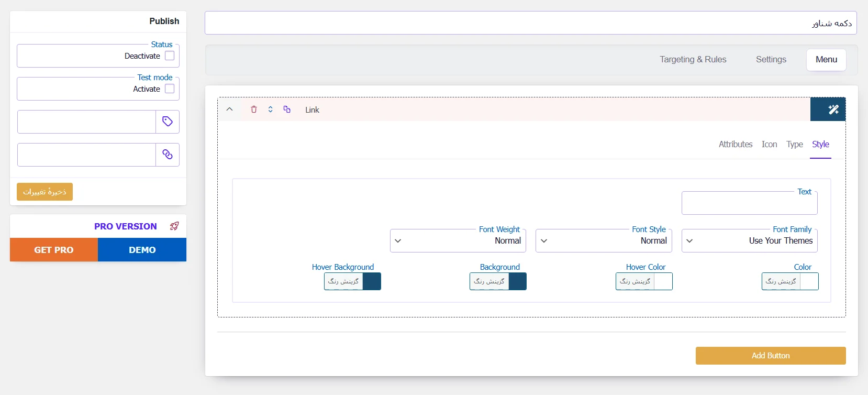Open the Icon tab
The width and height of the screenshot is (868, 395).
point(769,145)
